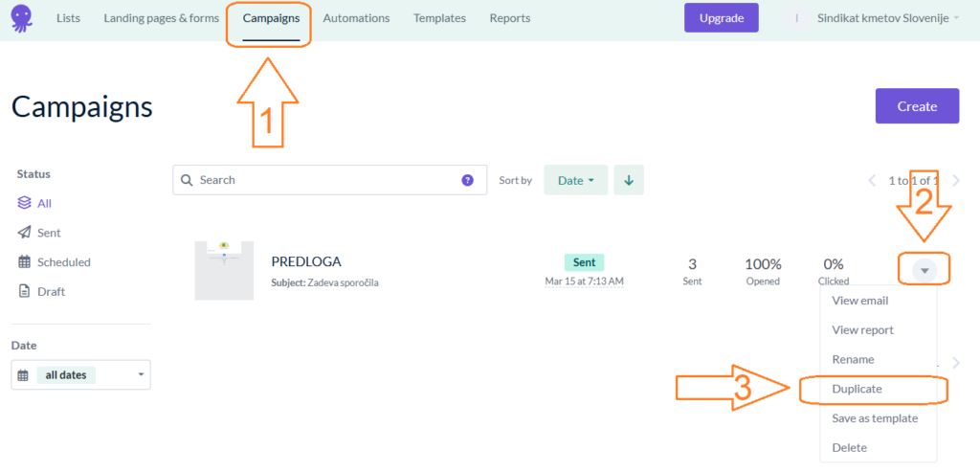The width and height of the screenshot is (980, 473).
Task: Toggle sort direction arrow button
Action: click(x=629, y=180)
